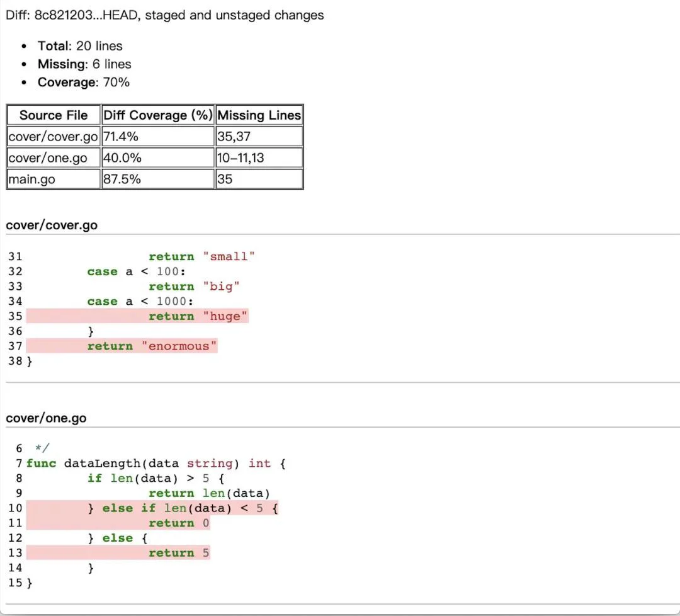Click highlighted line 37 return "enormous"

point(122,346)
